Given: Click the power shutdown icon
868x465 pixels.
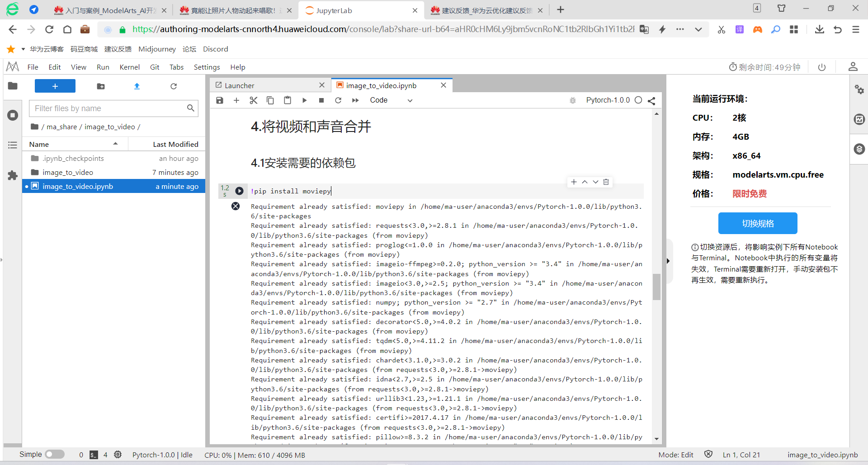Looking at the screenshot, I should pos(822,67).
